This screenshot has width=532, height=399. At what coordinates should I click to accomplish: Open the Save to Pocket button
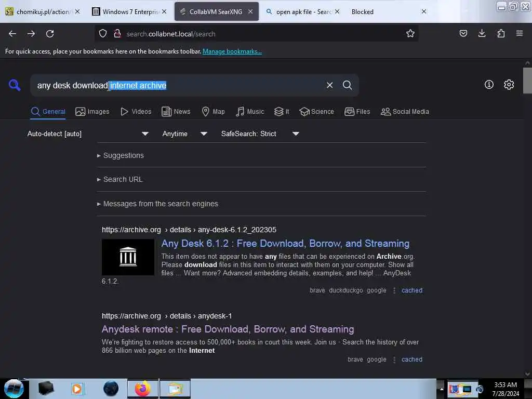(463, 34)
